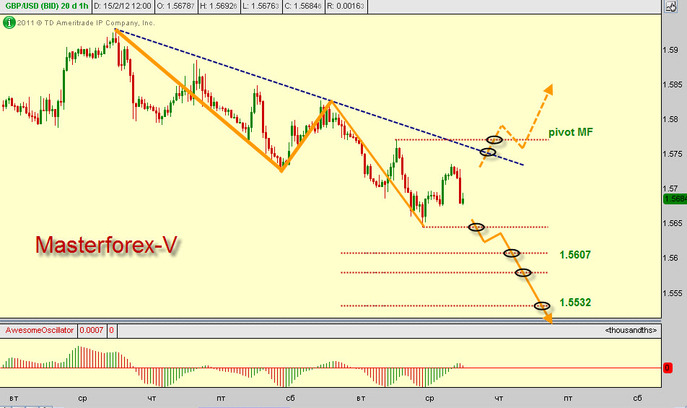Click the GBP/USD (BID) 20 d 1h symbol label
687x408 pixels.
tap(46, 6)
